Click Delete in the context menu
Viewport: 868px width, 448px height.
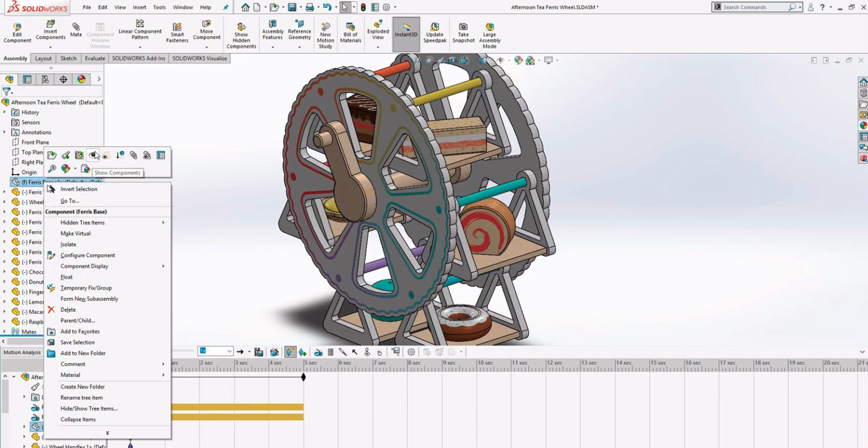pyautogui.click(x=68, y=309)
